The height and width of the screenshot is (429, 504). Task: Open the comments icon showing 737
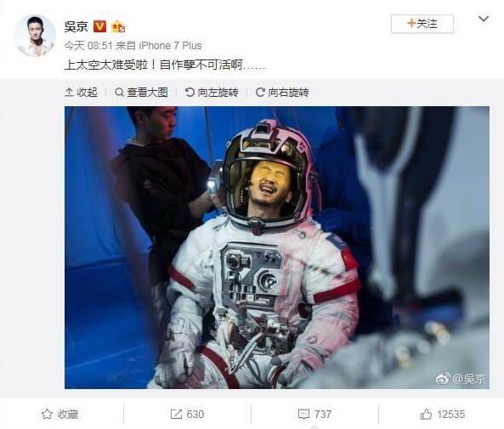tap(314, 415)
